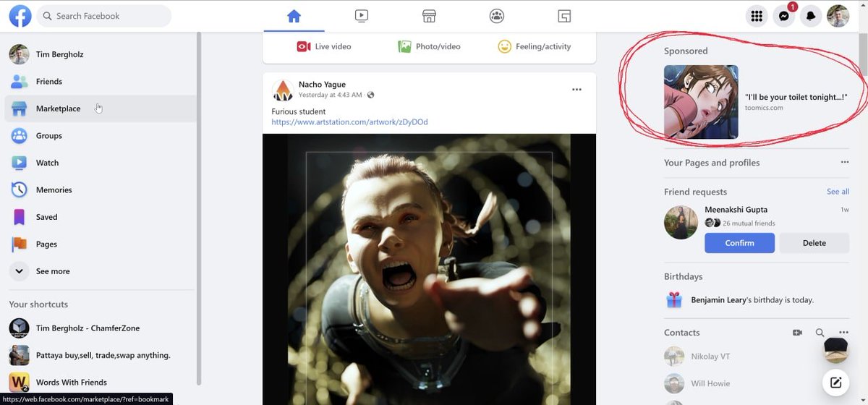Open Pages from left sidebar

[x=100, y=244]
